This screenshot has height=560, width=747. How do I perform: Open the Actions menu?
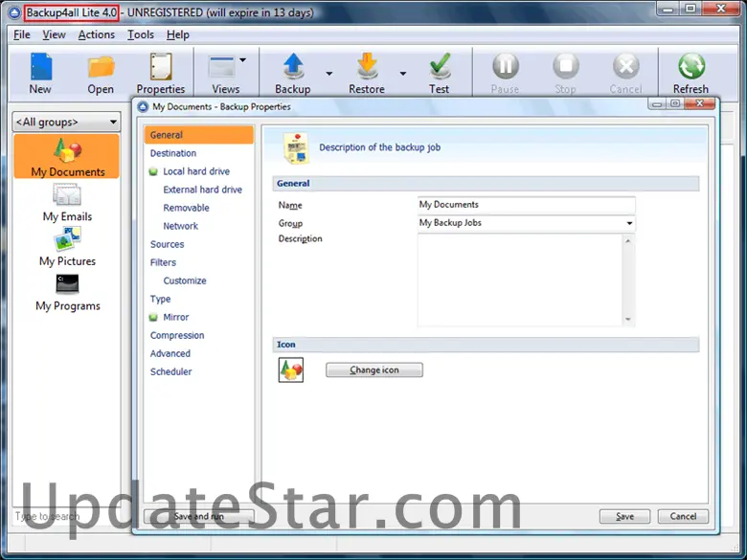click(96, 34)
